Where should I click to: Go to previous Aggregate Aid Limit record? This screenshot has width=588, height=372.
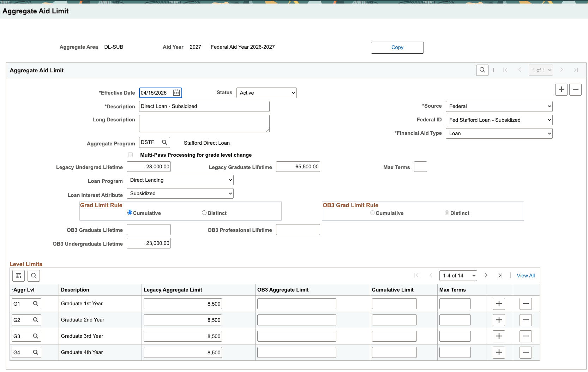[520, 70]
